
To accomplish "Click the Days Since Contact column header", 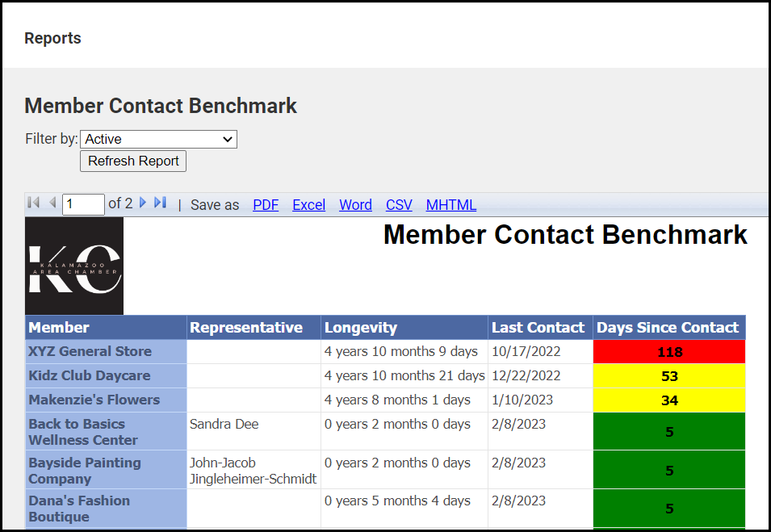I will 667,328.
